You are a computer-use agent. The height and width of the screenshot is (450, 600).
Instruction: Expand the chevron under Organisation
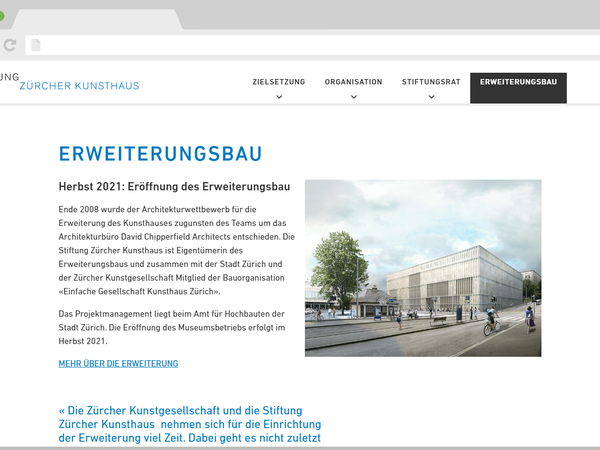pyautogui.click(x=354, y=97)
